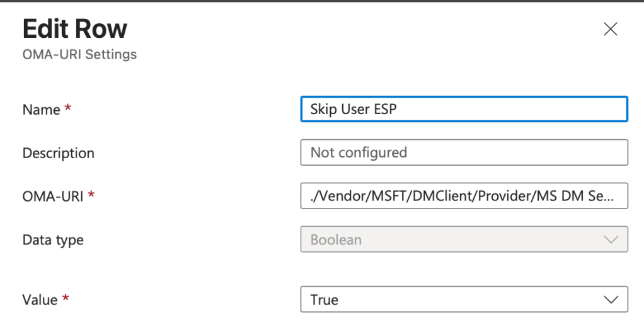
Task: Click the Name field containing Skip User ESP
Action: click(x=464, y=109)
